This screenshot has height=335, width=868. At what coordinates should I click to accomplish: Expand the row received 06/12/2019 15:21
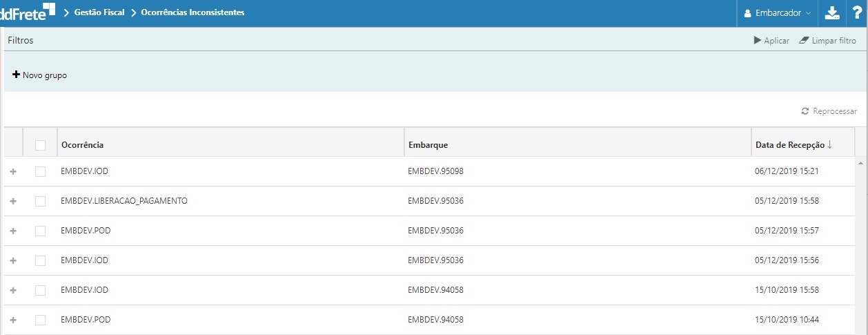(13, 171)
